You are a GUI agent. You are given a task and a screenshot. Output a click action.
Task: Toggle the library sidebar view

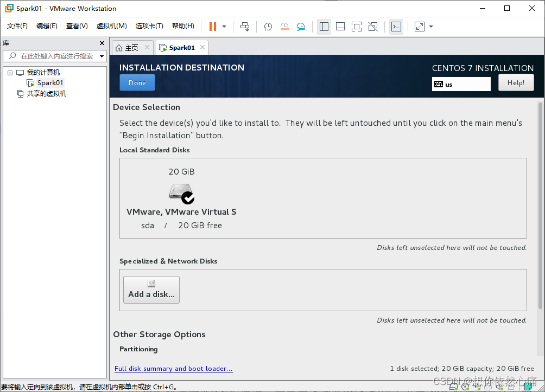coord(324,27)
